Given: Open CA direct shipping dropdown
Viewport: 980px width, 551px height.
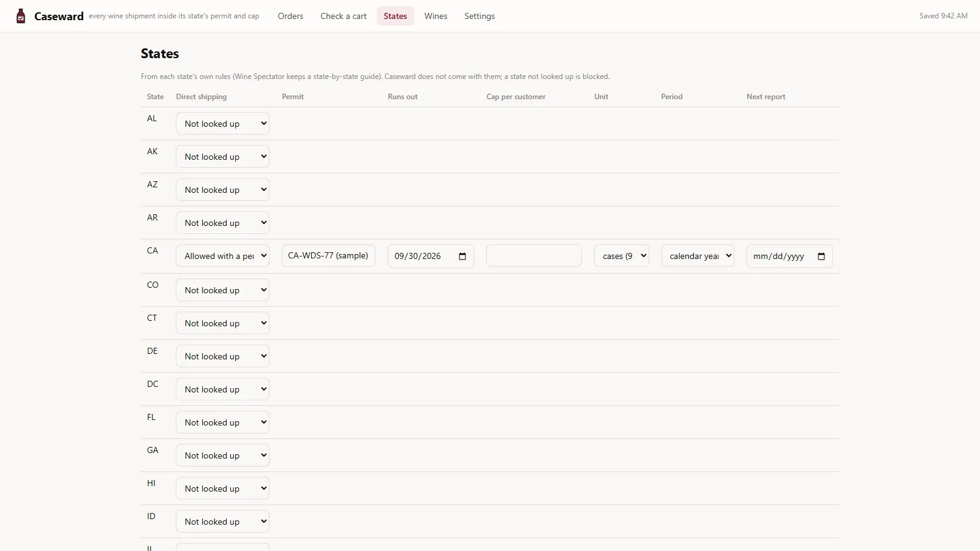Looking at the screenshot, I should 222,256.
